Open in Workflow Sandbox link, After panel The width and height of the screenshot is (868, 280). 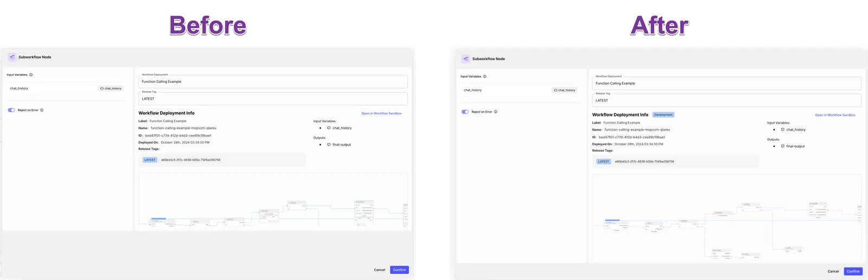[835, 115]
